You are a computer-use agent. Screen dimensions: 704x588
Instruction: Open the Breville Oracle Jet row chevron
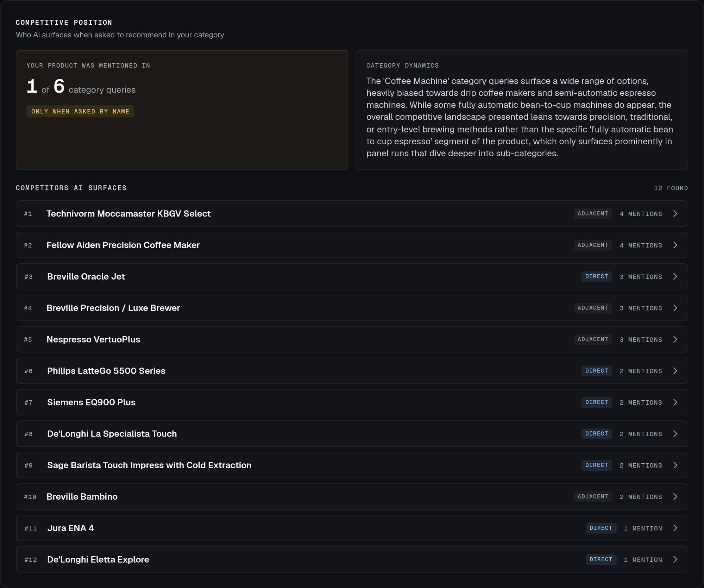point(675,277)
